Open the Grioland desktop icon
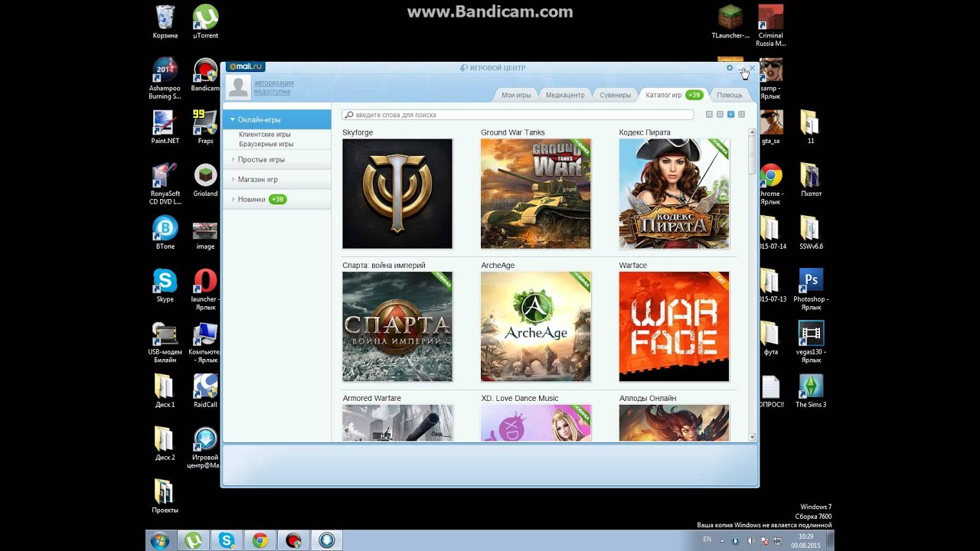Screen dimensions: 980x551 [x=205, y=180]
